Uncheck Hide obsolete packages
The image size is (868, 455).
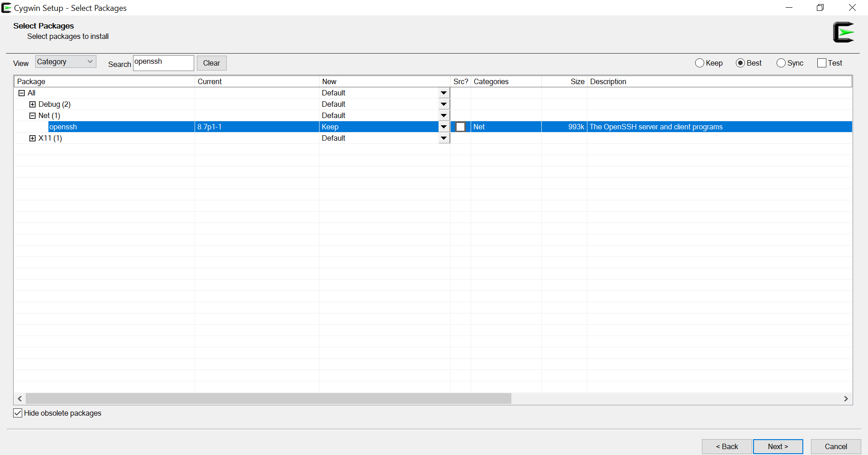point(18,413)
